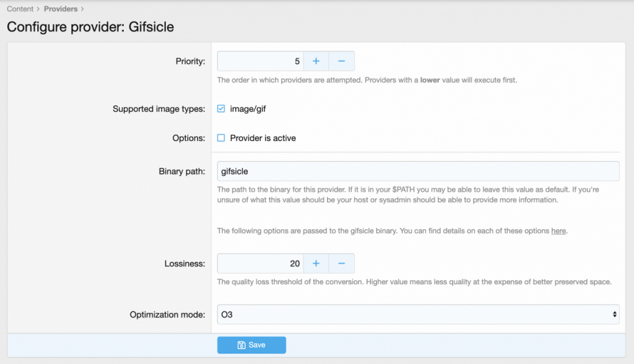Click the 'image/gif' label text
This screenshot has width=634, height=364.
248,109
